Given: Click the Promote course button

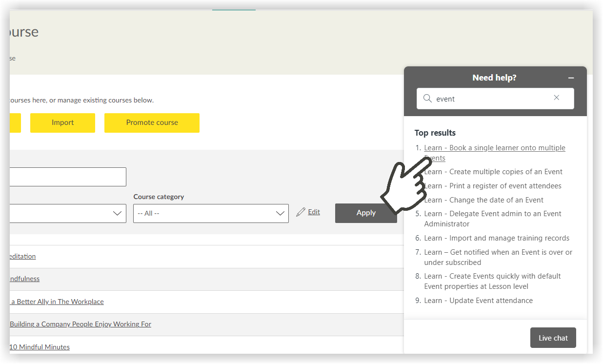Looking at the screenshot, I should tap(152, 123).
